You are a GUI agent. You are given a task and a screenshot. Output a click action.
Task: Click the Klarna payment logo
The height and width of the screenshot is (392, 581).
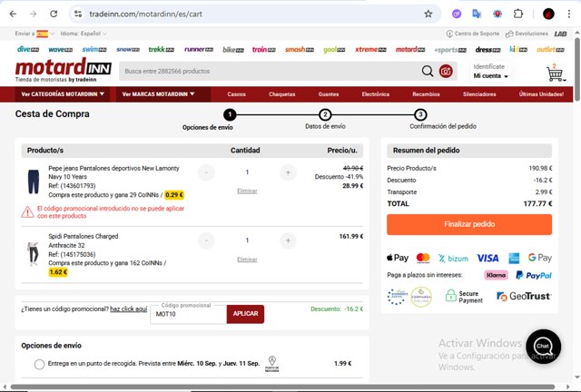point(496,275)
